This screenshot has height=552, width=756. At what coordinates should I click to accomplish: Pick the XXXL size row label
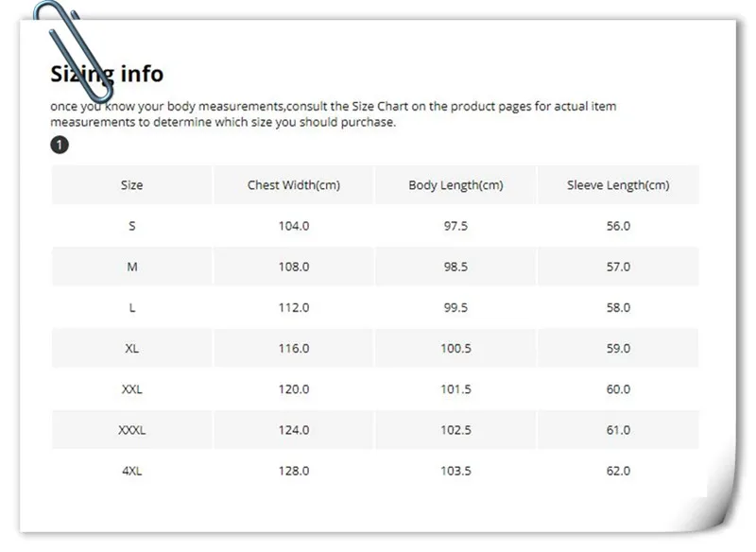[x=132, y=429]
